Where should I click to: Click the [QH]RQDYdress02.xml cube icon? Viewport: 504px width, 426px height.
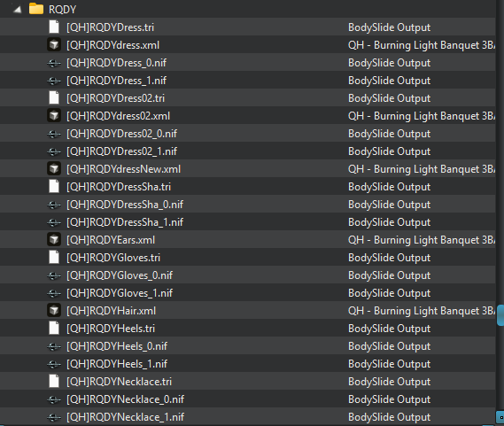click(54, 115)
